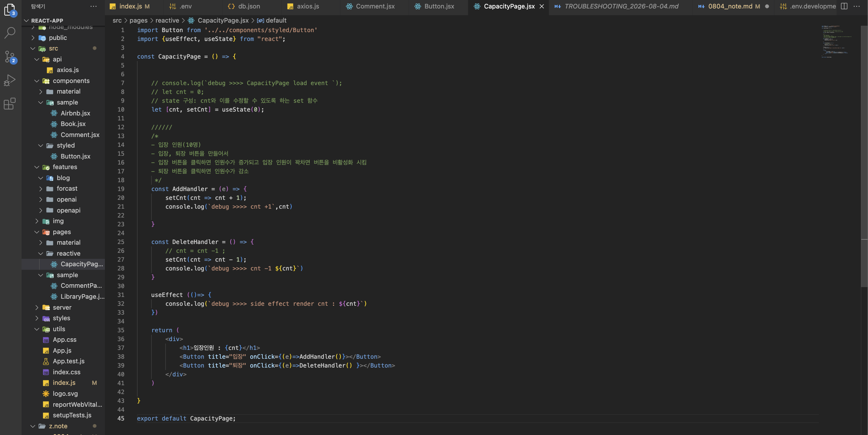Switch to the .env.developme tab
This screenshot has width=868, height=435.
[806, 6]
